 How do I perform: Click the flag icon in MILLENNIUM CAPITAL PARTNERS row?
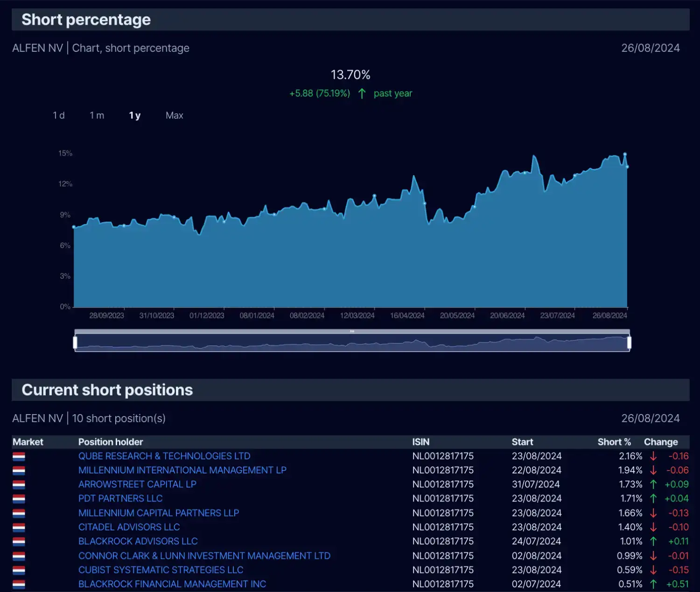(19, 514)
